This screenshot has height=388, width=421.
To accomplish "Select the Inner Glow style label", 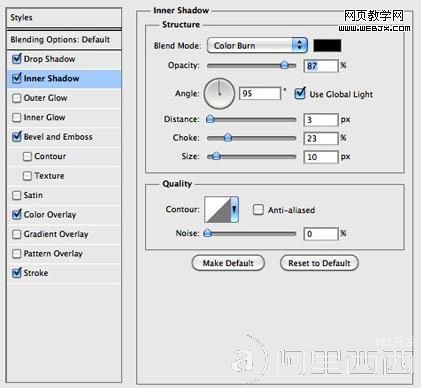I will tap(44, 118).
